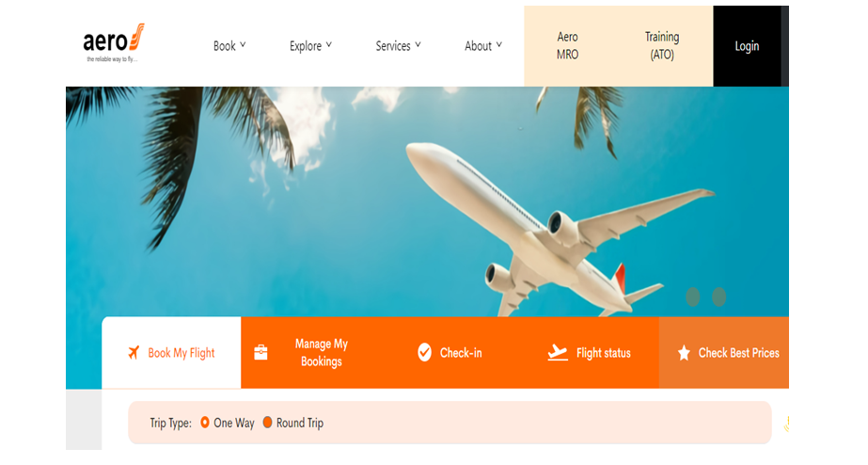Screen dimensions: 868x465
Task: Click the checkmark circle icon for Check-in
Action: coord(424,352)
